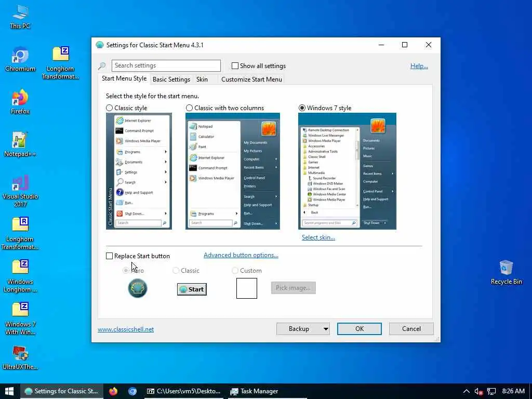This screenshot has width=532, height=399.
Task: Switch to Basic Settings tab
Action: pyautogui.click(x=171, y=79)
